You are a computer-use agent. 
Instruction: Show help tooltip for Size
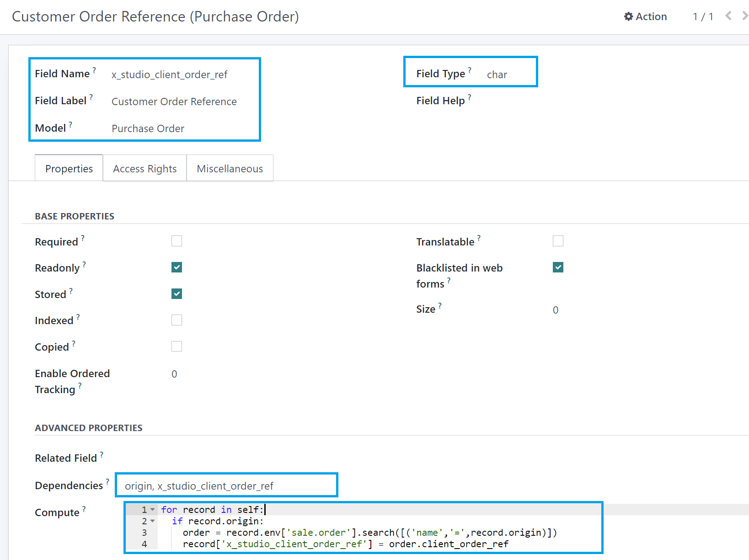click(440, 305)
